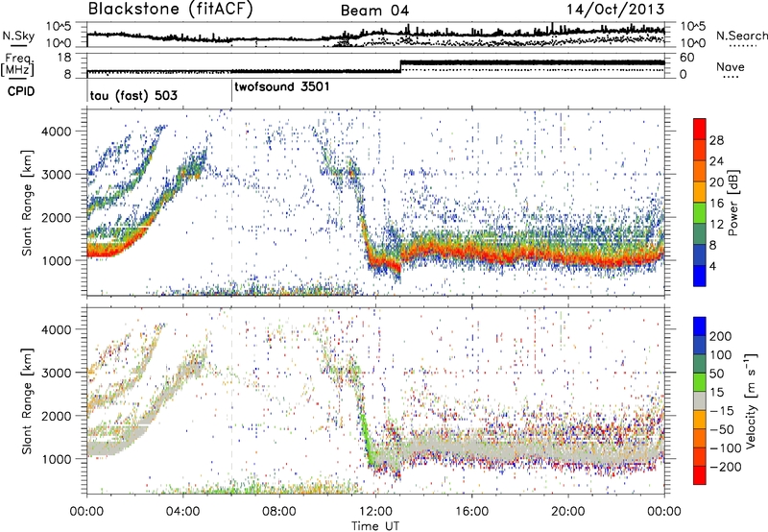Click the date '14/Oct/2013'

tap(615, 10)
